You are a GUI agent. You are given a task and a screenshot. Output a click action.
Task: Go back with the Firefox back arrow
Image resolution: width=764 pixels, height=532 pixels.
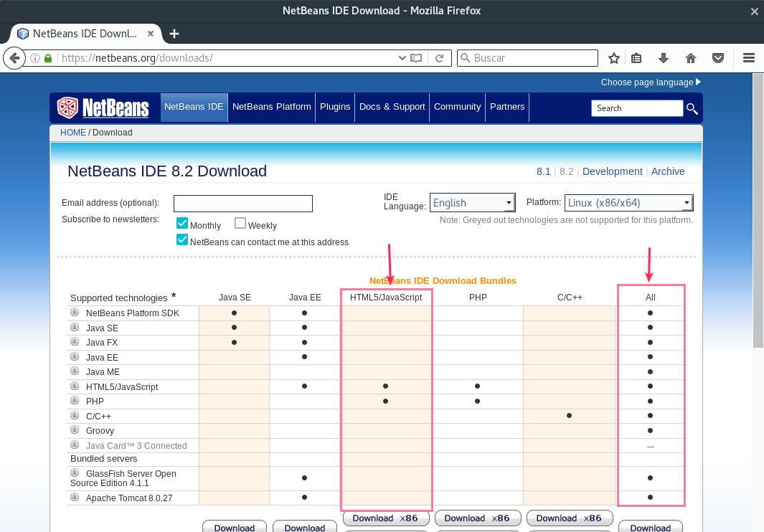click(14, 59)
